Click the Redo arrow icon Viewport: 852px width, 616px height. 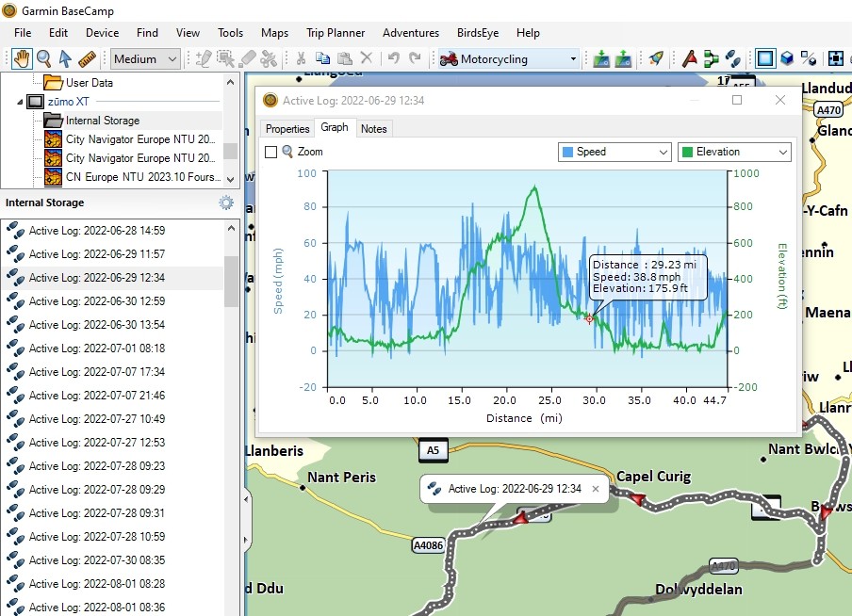pyautogui.click(x=415, y=57)
